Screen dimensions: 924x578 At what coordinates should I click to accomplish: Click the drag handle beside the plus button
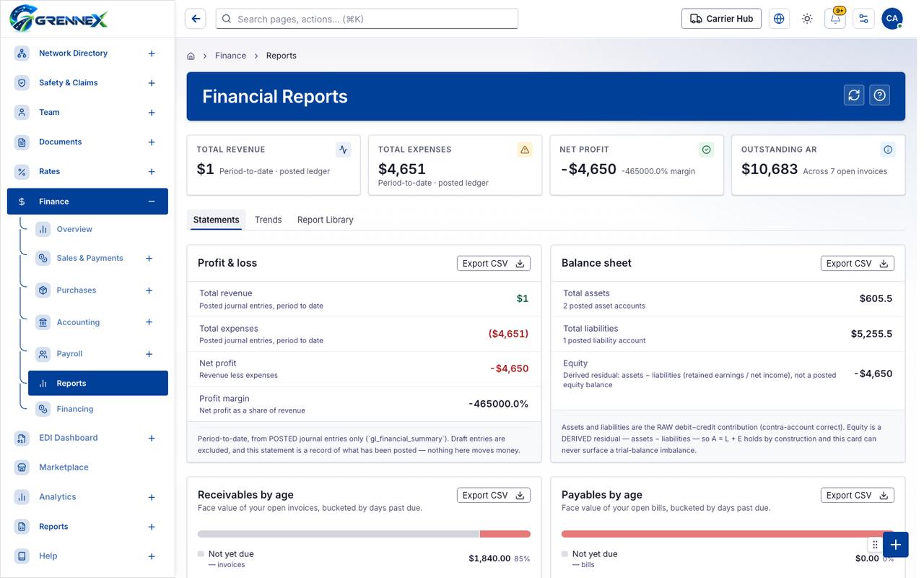click(x=875, y=544)
